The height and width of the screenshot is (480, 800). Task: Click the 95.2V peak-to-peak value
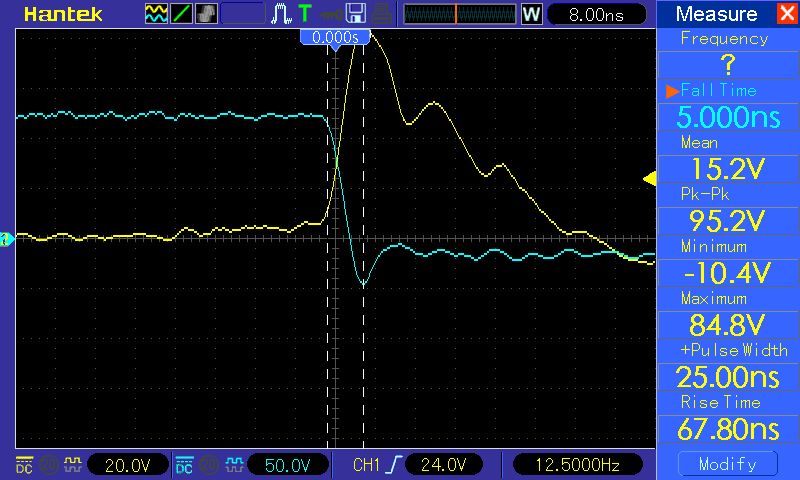728,221
